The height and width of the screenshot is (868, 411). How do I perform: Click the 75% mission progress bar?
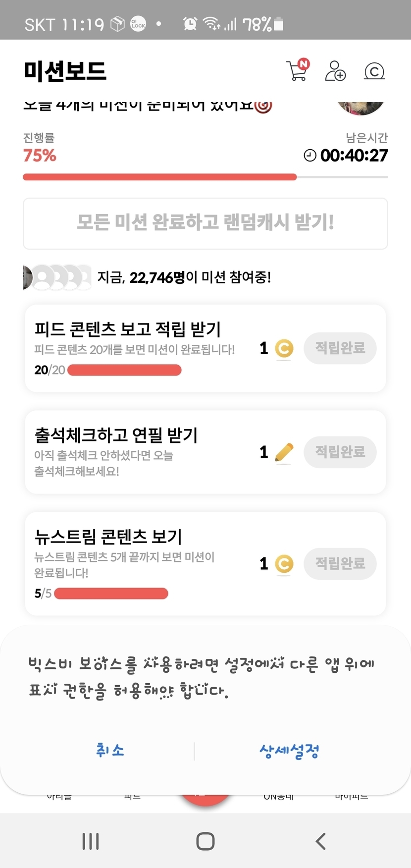click(x=205, y=177)
